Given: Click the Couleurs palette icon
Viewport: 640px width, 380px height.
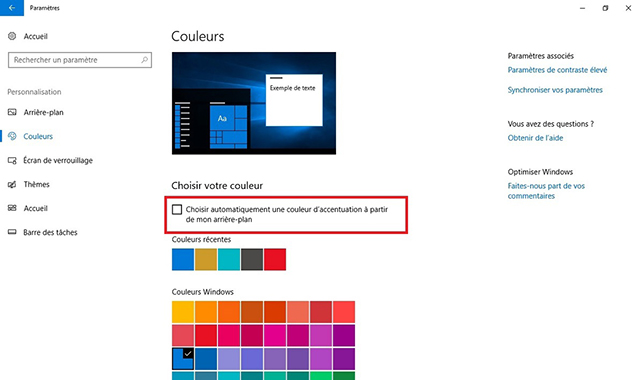Looking at the screenshot, I should pos(12,136).
